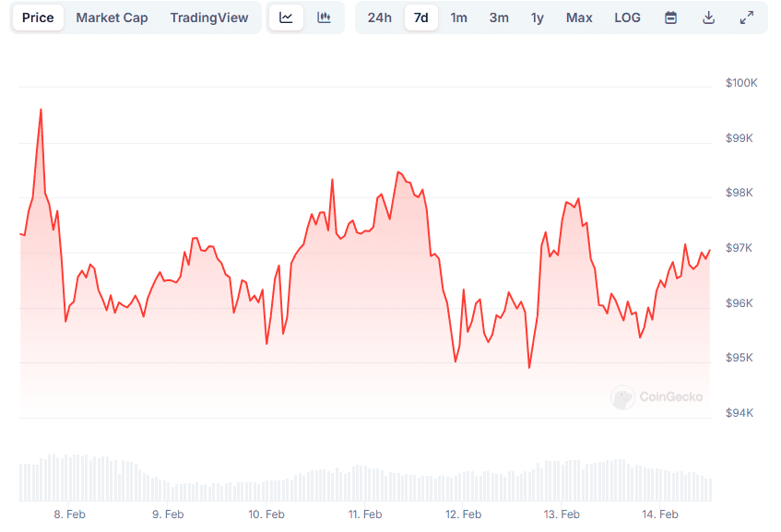
Task: Open the TradingView tab
Action: pos(209,17)
